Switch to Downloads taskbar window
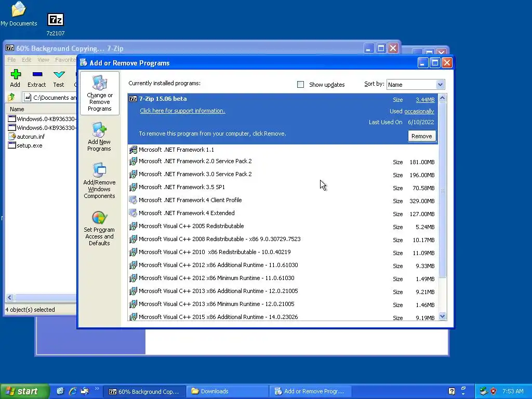 tap(228, 391)
